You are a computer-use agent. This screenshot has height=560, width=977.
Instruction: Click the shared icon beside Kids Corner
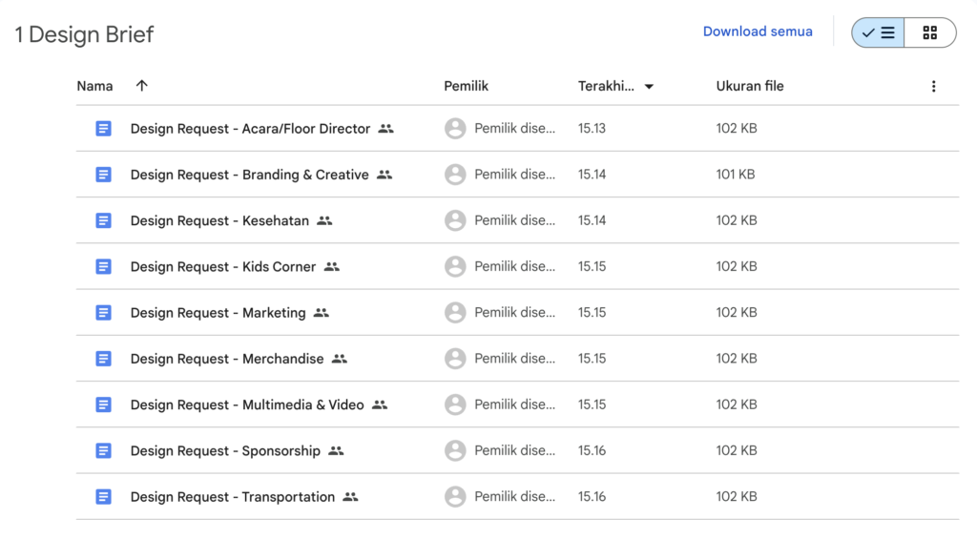pyautogui.click(x=331, y=267)
